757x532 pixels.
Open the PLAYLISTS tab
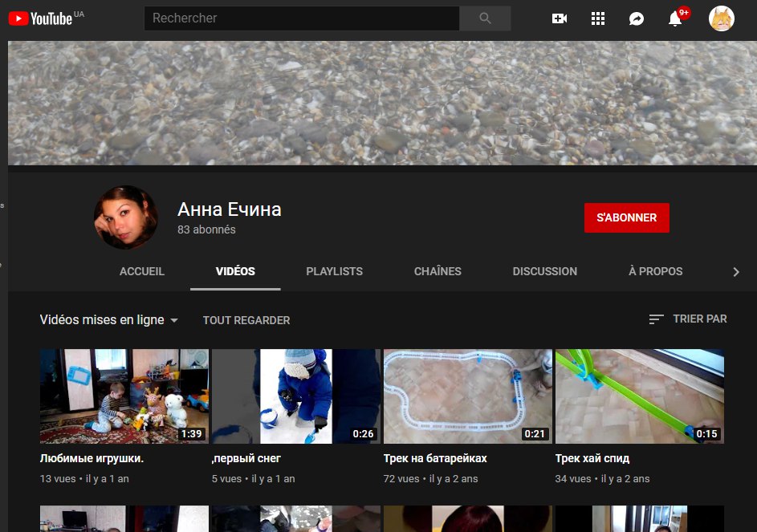334,271
